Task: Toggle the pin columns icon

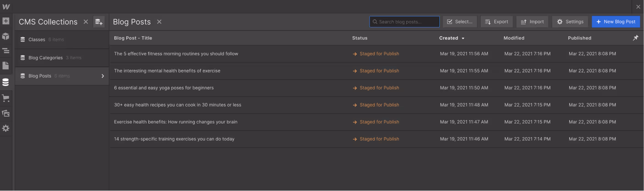Action: 635,38
